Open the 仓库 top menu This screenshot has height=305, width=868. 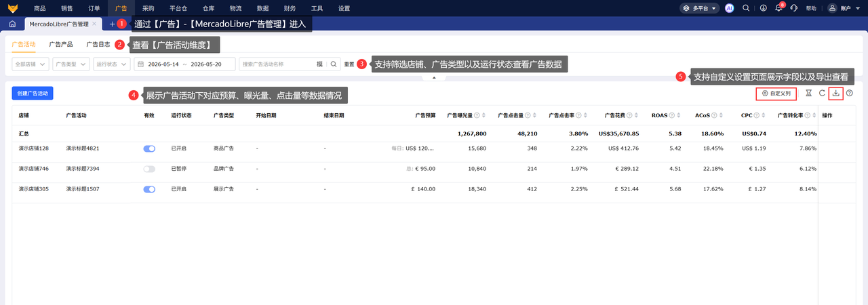pyautogui.click(x=208, y=8)
